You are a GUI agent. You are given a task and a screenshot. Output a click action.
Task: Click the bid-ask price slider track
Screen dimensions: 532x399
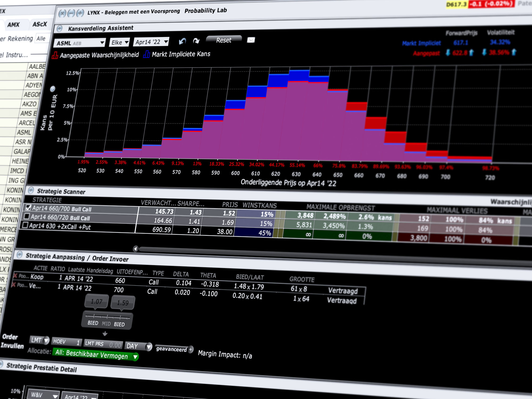point(107,317)
